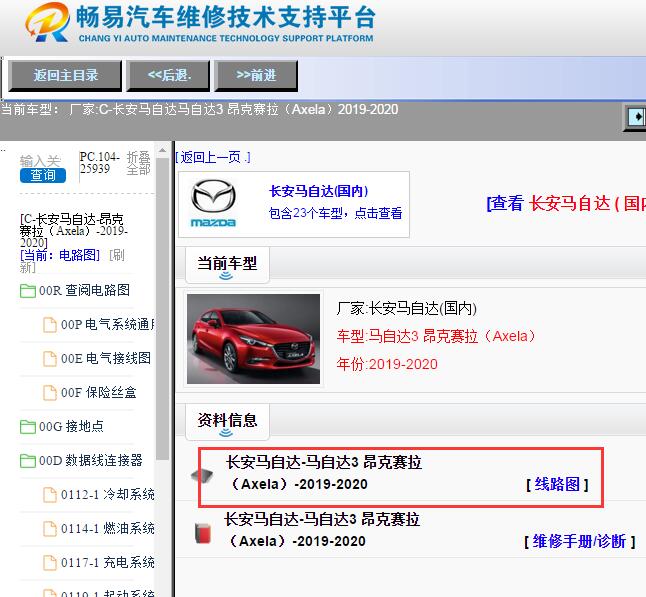Open the 线路图 link

(557, 484)
